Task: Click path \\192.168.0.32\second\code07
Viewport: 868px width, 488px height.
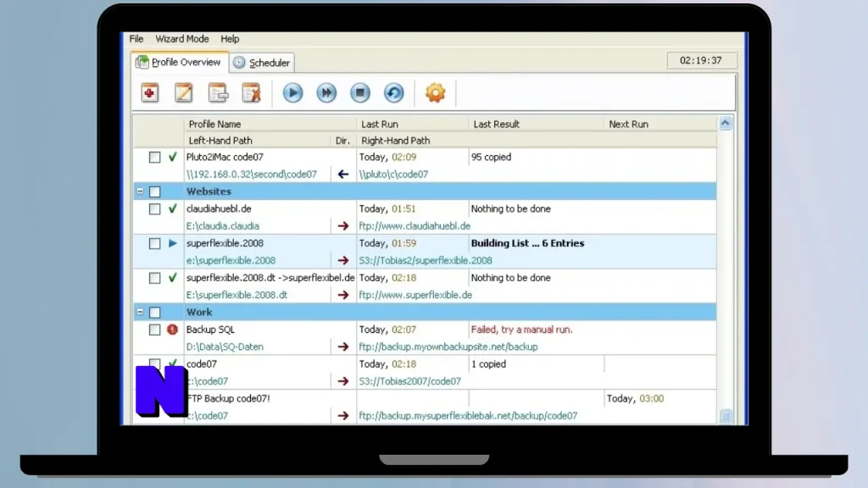Action: pyautogui.click(x=251, y=175)
